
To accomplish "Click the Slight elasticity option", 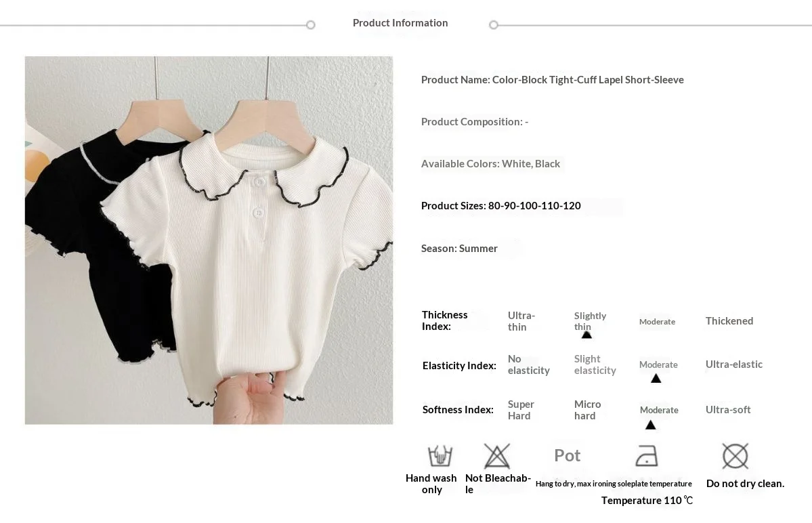I will [x=595, y=364].
